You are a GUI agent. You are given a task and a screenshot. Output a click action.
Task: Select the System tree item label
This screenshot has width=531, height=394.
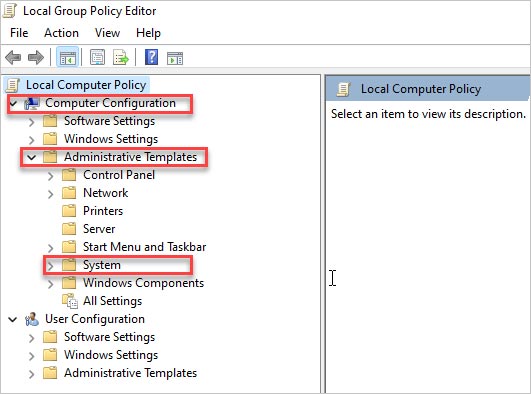tap(102, 265)
